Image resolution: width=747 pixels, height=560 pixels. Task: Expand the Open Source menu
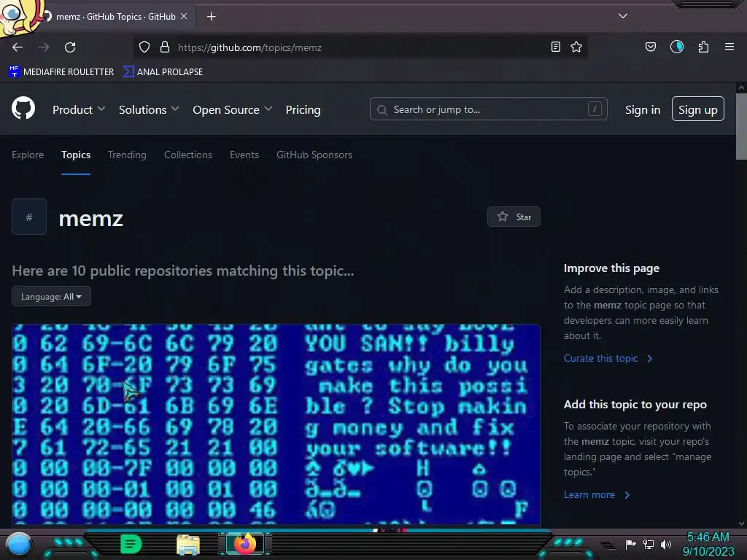(x=233, y=109)
